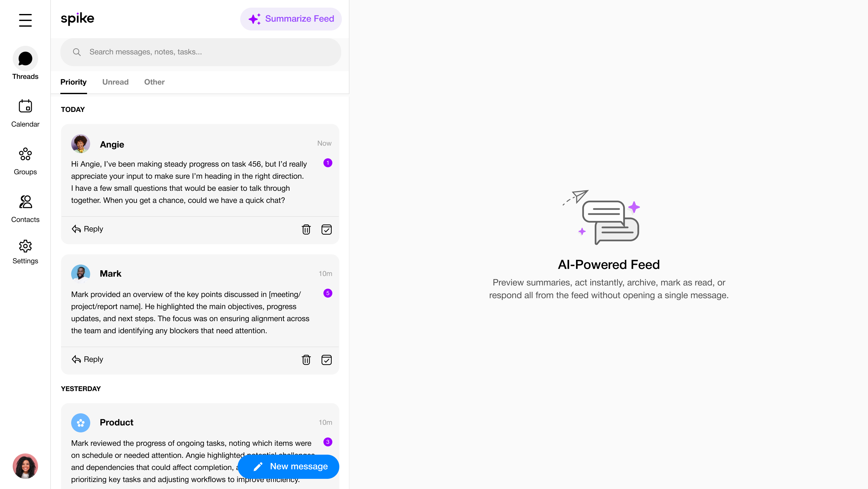Delete Angie's message with trash icon
868x489 pixels.
pos(306,229)
